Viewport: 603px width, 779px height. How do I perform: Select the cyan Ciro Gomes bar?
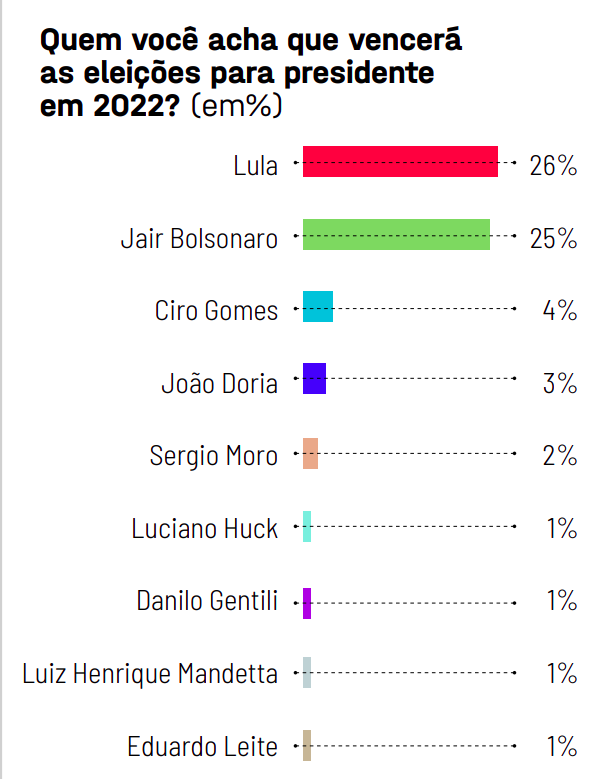pos(318,306)
